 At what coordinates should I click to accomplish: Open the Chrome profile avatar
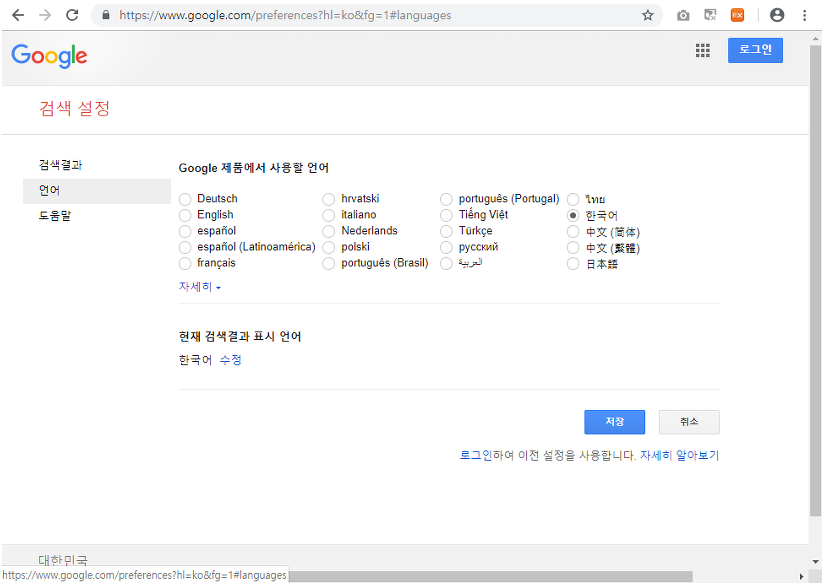coord(777,15)
